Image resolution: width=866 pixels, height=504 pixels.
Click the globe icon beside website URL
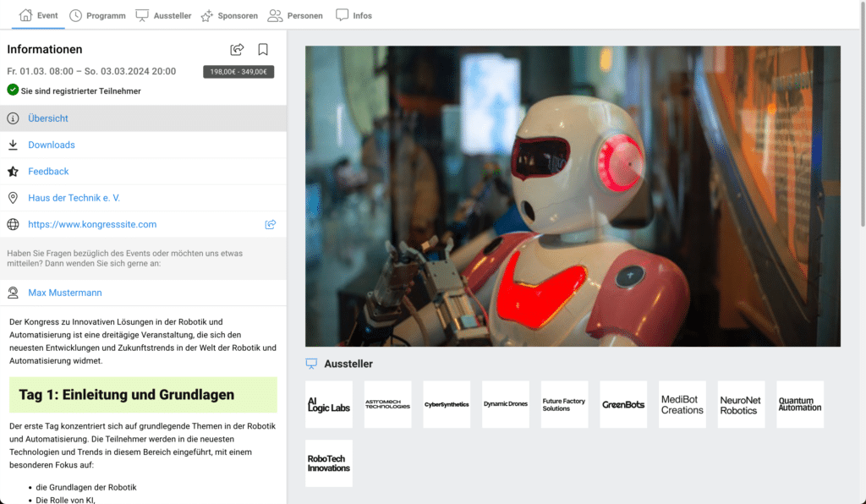[13, 225]
